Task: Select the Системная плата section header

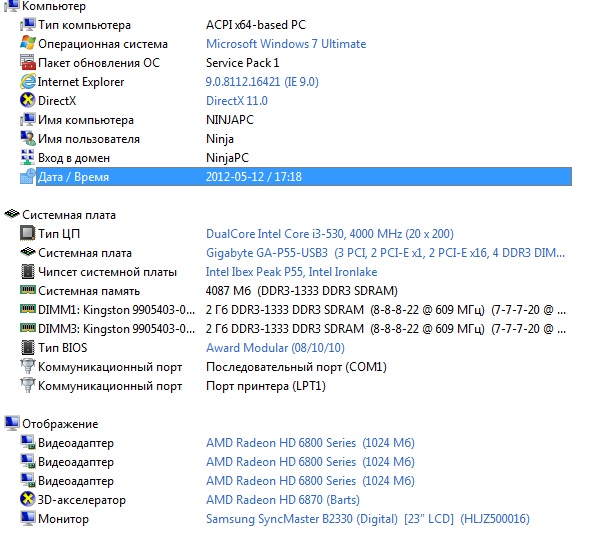Action: pos(69,215)
